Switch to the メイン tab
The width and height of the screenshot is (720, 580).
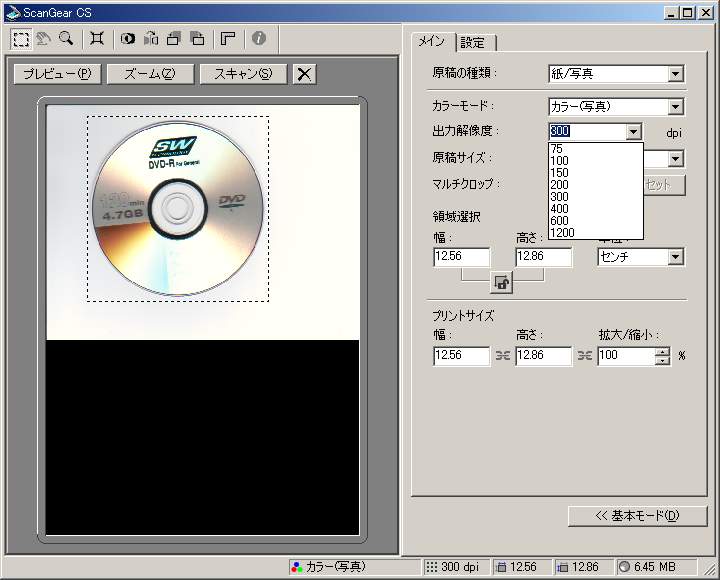click(432, 42)
